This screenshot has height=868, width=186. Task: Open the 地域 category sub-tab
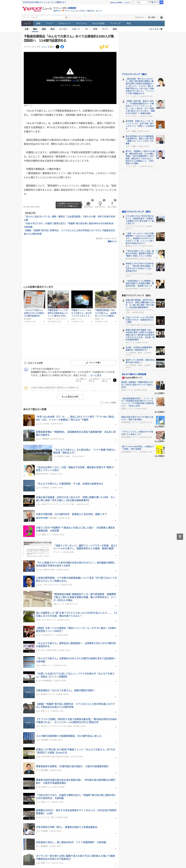click(114, 29)
